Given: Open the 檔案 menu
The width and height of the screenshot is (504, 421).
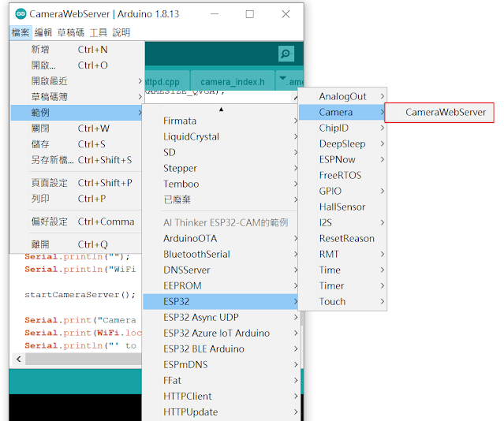Looking at the screenshot, I should (x=21, y=32).
